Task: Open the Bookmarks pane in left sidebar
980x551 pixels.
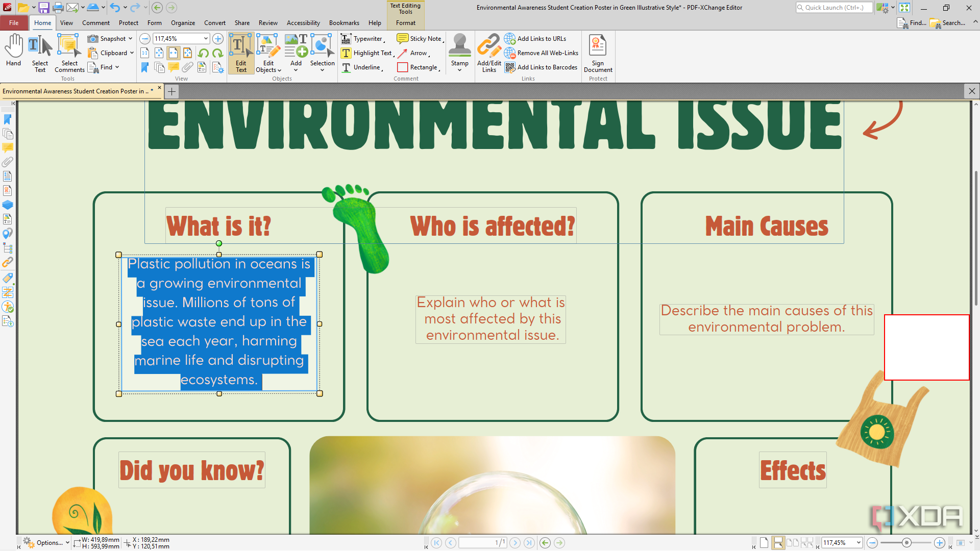Action: tap(8, 119)
